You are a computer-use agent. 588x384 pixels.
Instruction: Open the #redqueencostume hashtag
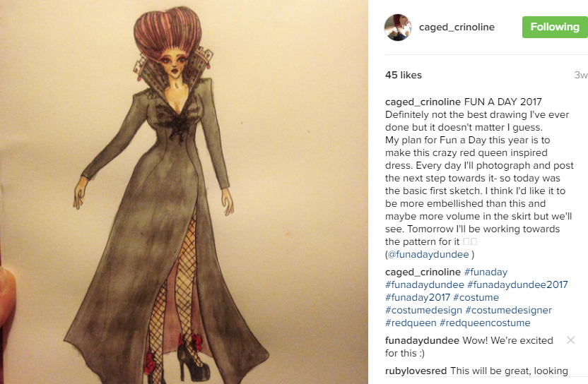485,323
